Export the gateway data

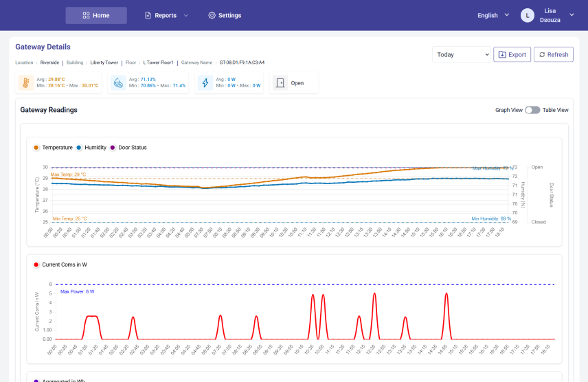512,54
